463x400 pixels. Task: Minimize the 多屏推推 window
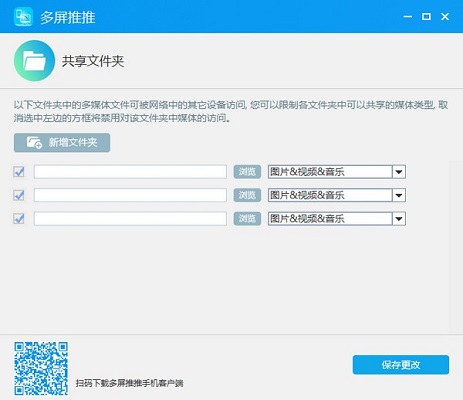tap(408, 17)
